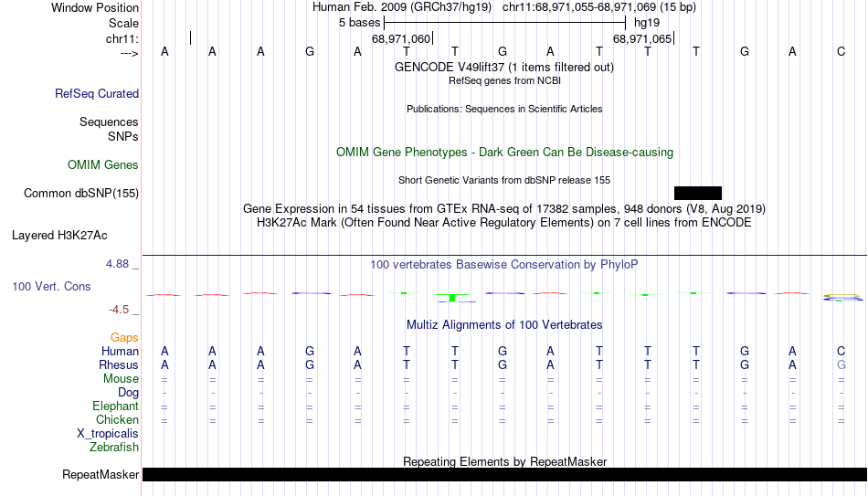The image size is (868, 496).
Task: Click the hg19 scale label
Action: (x=647, y=23)
